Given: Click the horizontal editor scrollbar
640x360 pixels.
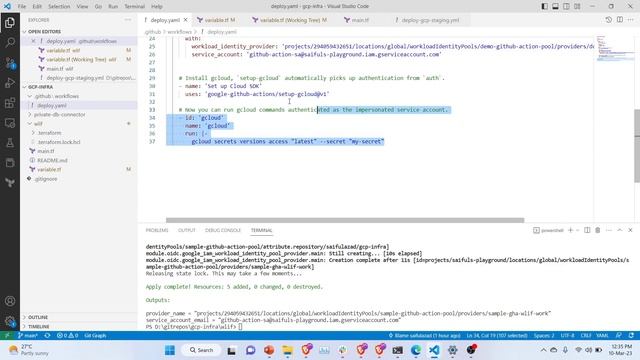Looking at the screenshot, I should click(345, 220).
